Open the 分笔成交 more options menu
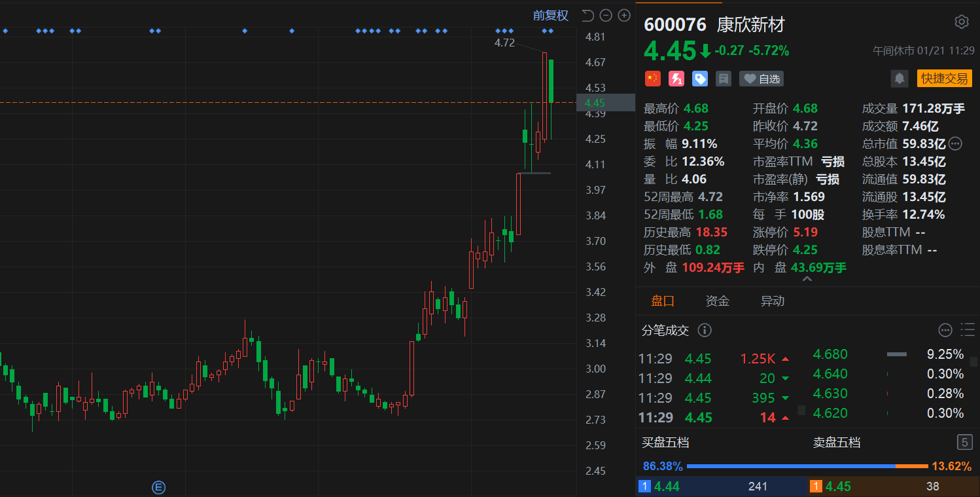Screen dimensions: 980x497 coord(945,330)
